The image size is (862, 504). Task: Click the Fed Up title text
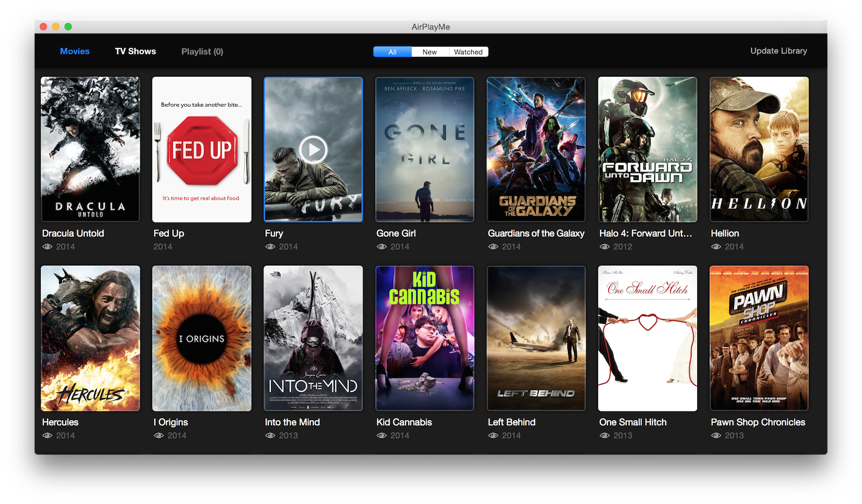[169, 234]
